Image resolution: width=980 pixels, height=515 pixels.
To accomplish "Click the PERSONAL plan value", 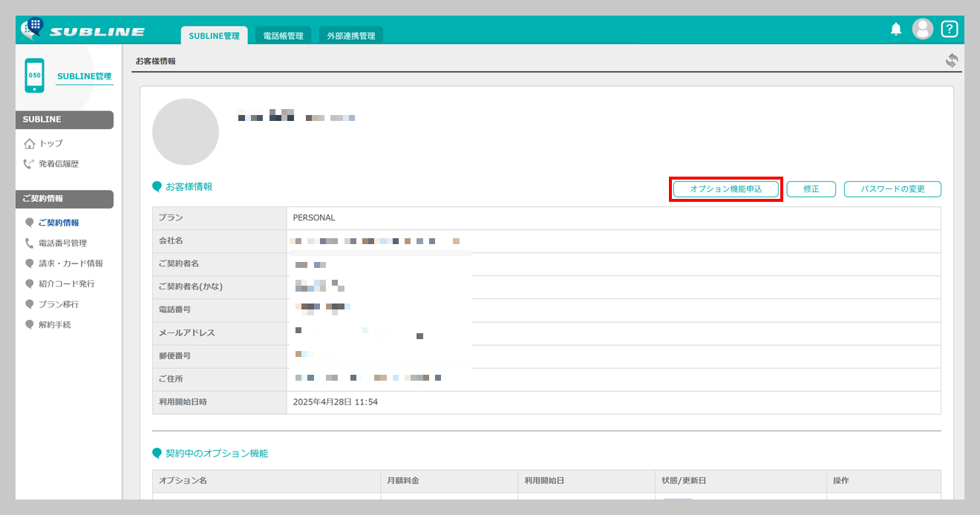I will click(314, 218).
